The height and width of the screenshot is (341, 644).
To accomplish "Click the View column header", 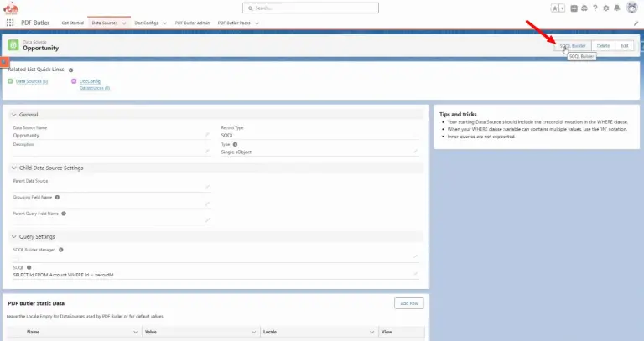I will pos(387,332).
